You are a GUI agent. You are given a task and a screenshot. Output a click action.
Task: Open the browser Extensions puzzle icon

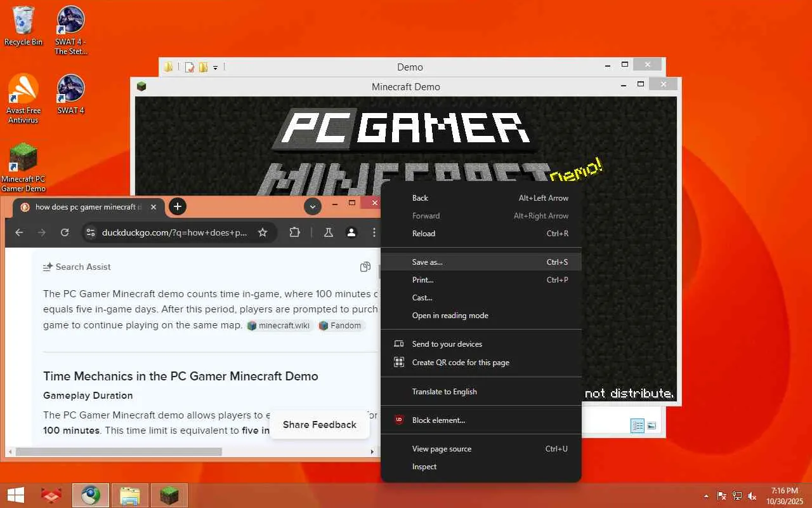(295, 232)
